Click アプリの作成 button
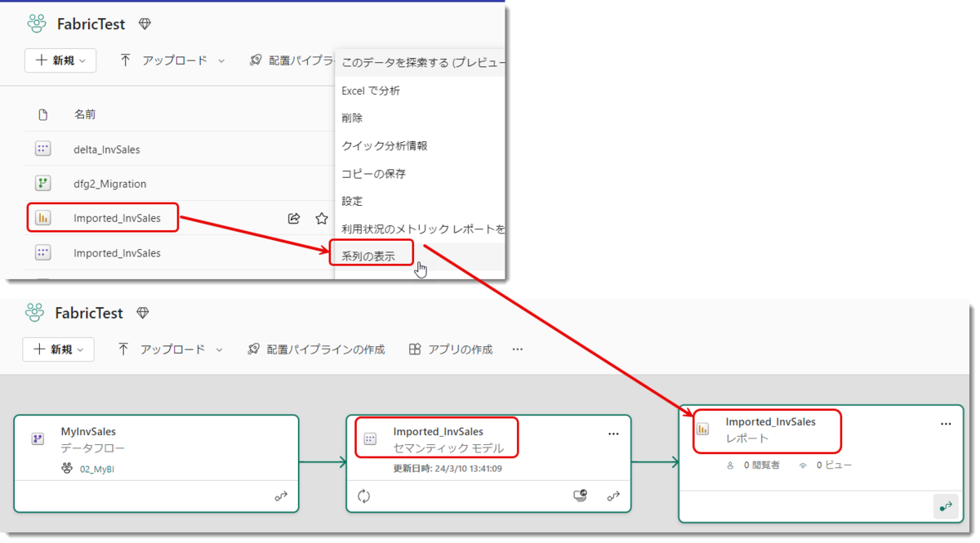980x543 pixels. pos(451,349)
